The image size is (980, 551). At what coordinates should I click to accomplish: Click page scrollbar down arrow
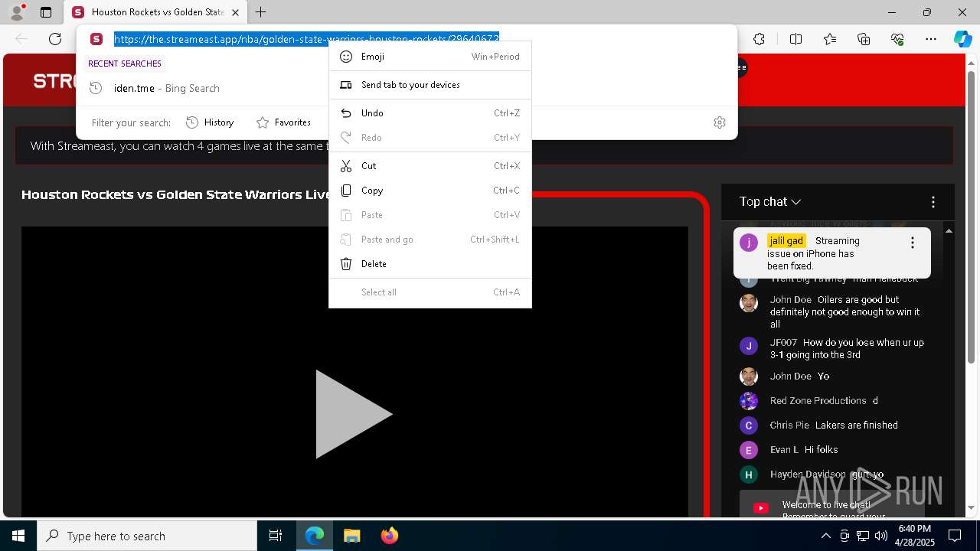pos(972,508)
